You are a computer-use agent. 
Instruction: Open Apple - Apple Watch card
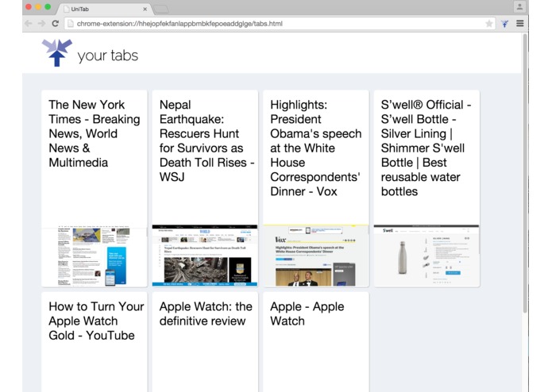coord(316,342)
